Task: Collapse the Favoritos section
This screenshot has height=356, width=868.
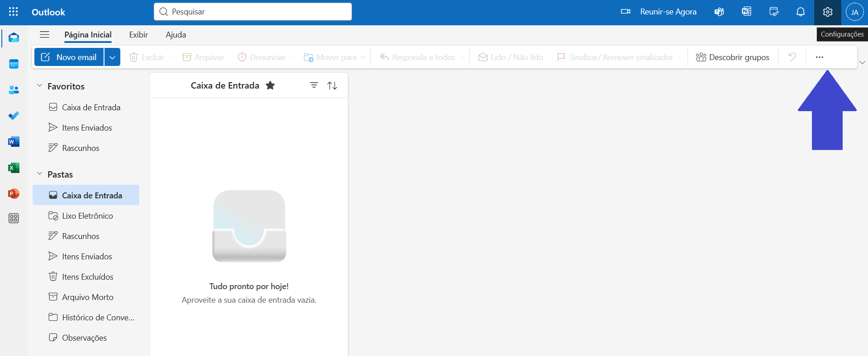Action: pos(40,86)
